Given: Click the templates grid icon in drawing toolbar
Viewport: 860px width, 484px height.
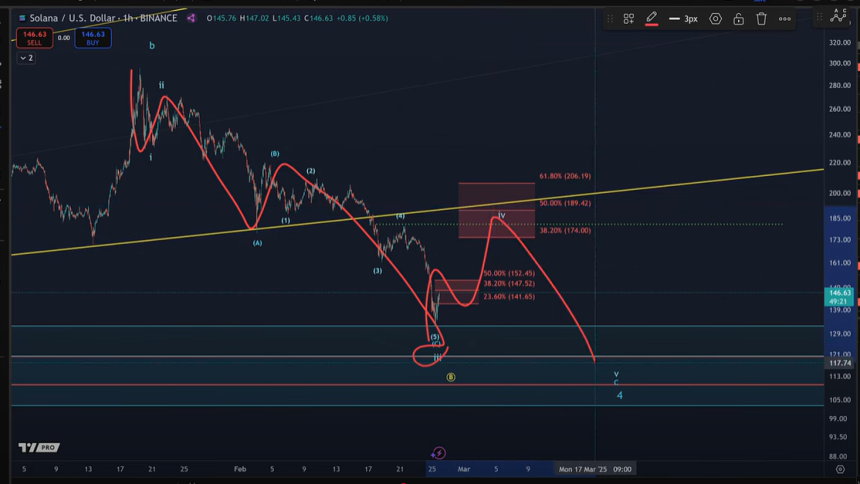Looking at the screenshot, I should coord(629,18).
